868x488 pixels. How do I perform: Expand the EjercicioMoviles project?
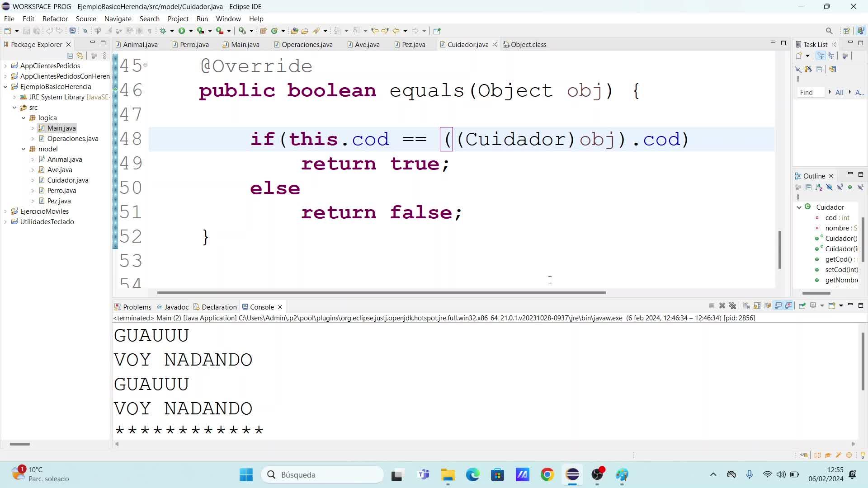tap(5, 211)
